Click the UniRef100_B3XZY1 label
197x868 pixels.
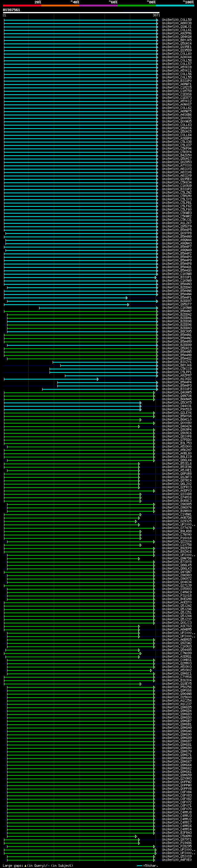point(177,362)
